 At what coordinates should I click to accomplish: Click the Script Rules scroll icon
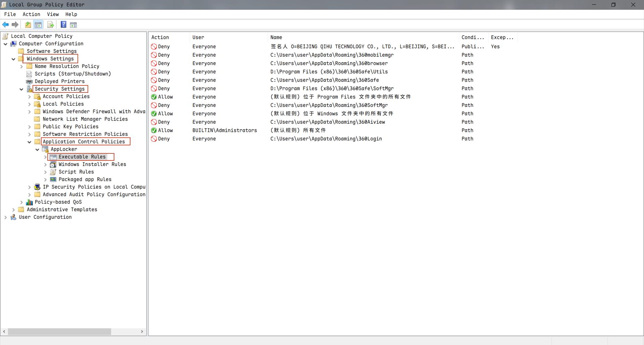[x=53, y=172]
